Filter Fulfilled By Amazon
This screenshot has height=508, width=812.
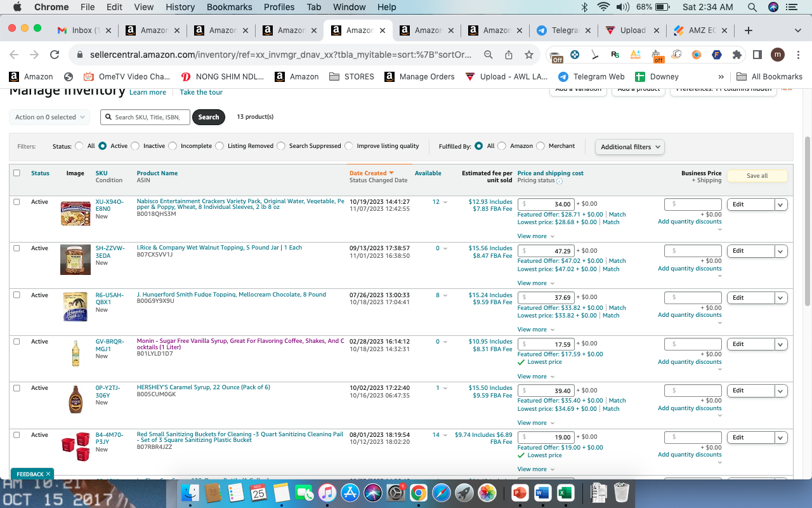point(502,146)
